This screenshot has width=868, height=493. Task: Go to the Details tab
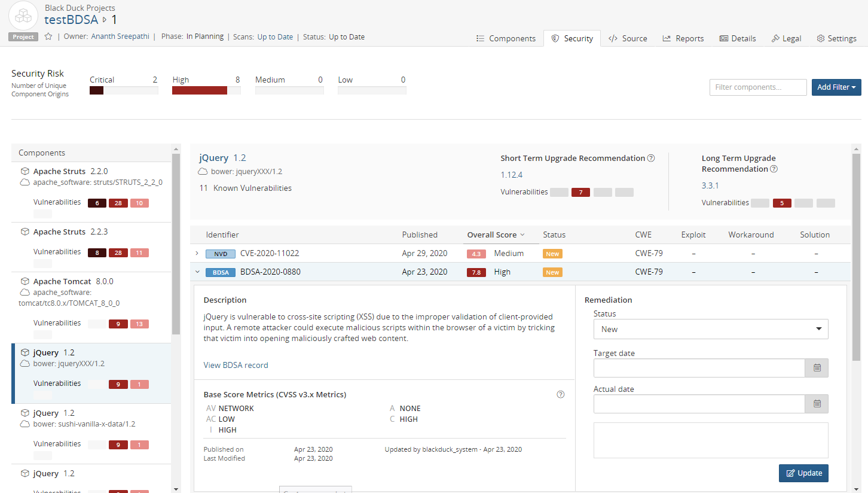738,38
